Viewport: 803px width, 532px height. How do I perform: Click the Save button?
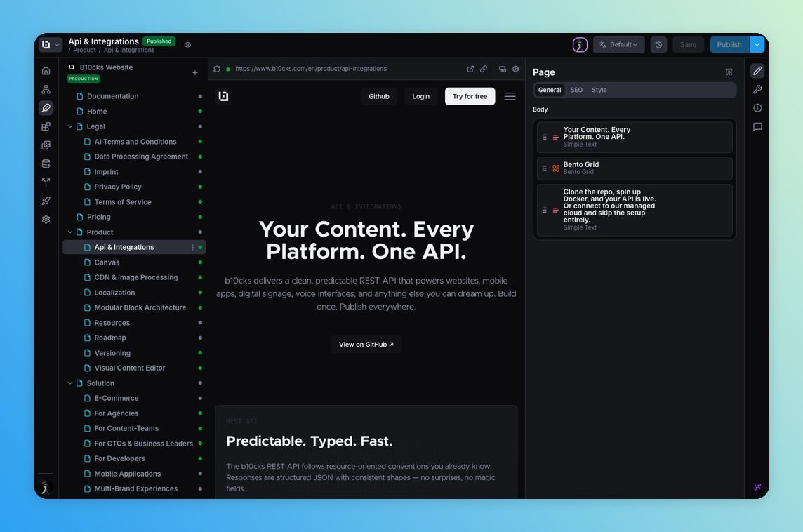[689, 44]
